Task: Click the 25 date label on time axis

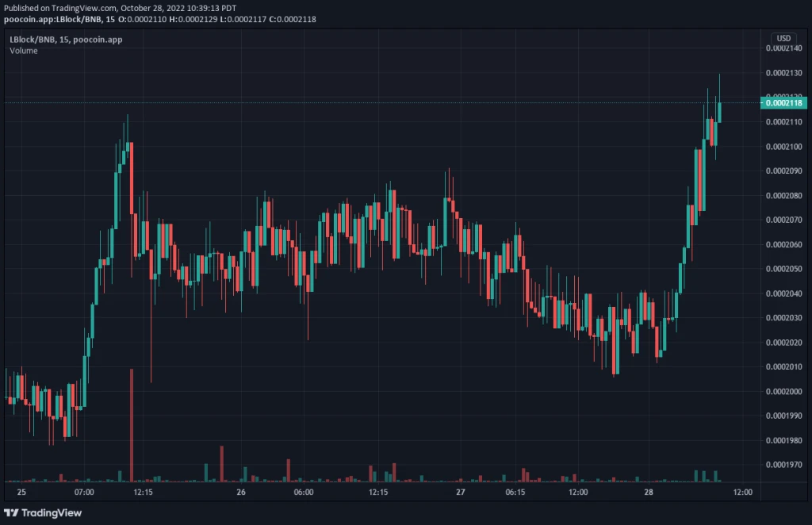Action: point(21,492)
